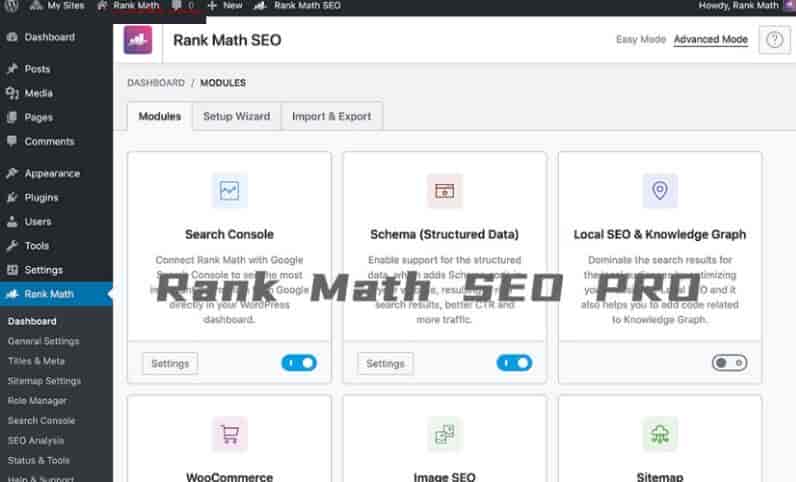
Task: Open Status & Tools submenu
Action: (39, 460)
